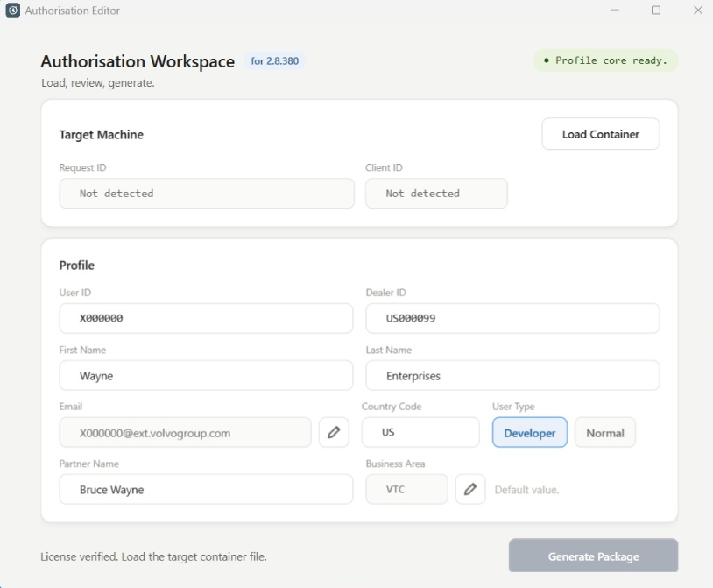Click the Email field X000000@ext.volvogroup.com
Image resolution: width=713 pixels, height=588 pixels.
point(186,433)
